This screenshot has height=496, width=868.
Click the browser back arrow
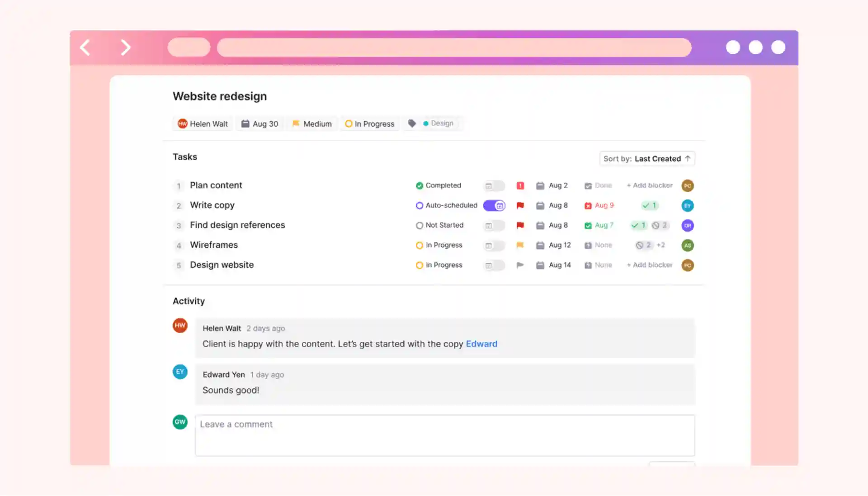85,47
